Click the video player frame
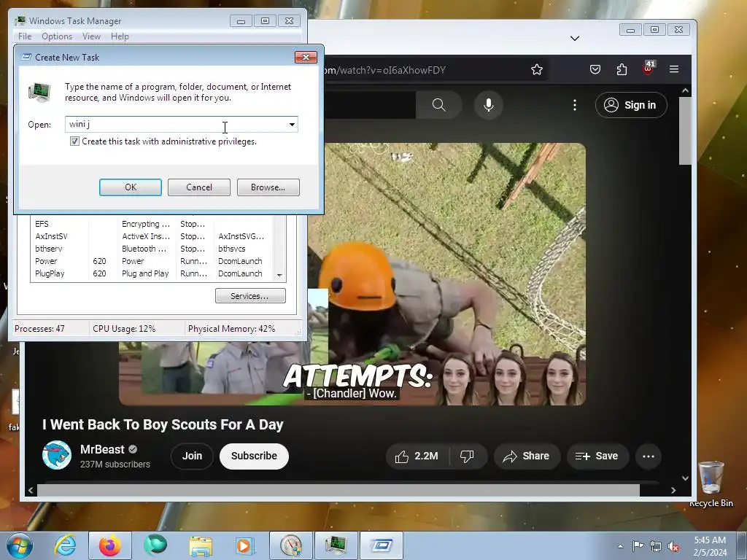Viewport: 747px width, 560px height. pyautogui.click(x=352, y=274)
